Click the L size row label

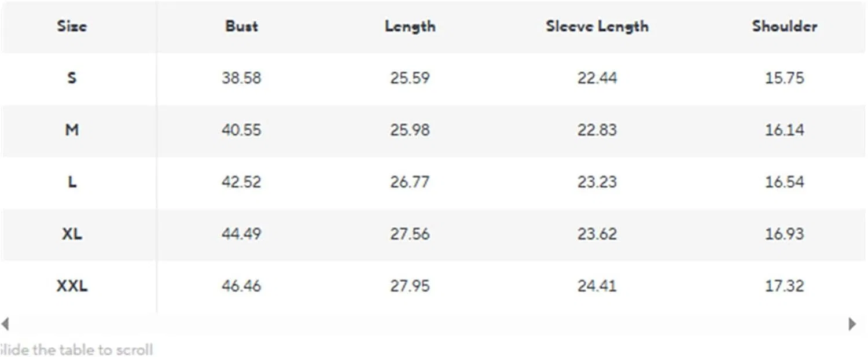(x=72, y=182)
